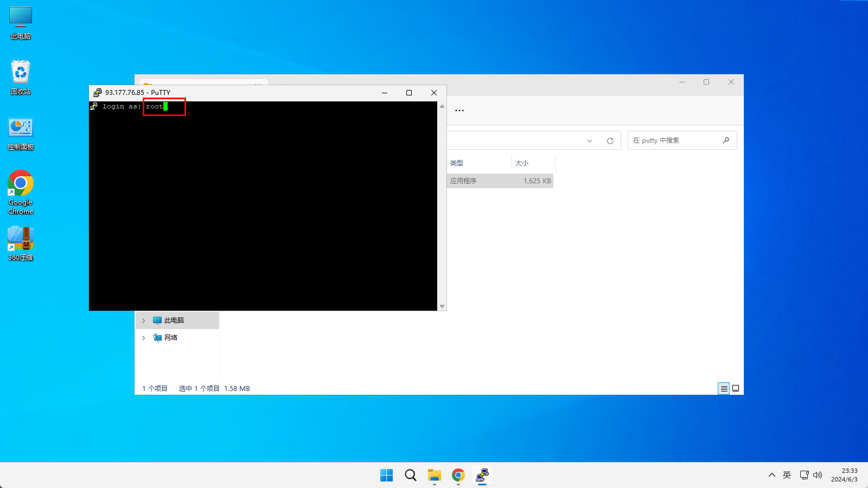
Task: Open the Control Panel desktop icon
Action: (x=21, y=134)
